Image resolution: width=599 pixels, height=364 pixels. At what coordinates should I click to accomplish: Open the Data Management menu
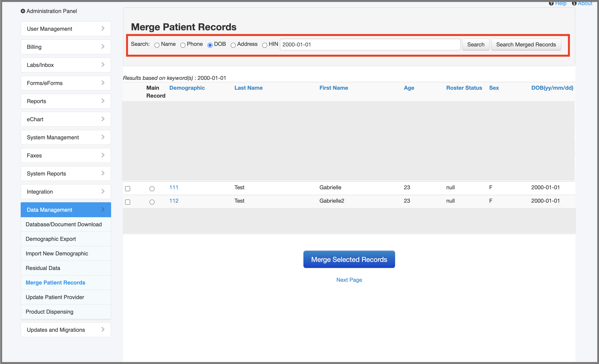click(66, 210)
